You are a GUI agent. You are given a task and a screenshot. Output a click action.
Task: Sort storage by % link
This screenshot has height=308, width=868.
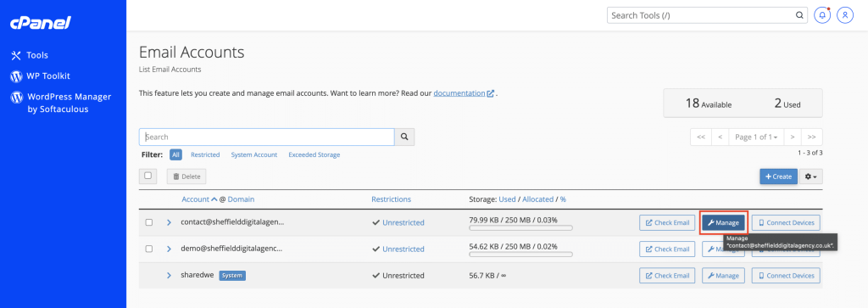tap(563, 199)
